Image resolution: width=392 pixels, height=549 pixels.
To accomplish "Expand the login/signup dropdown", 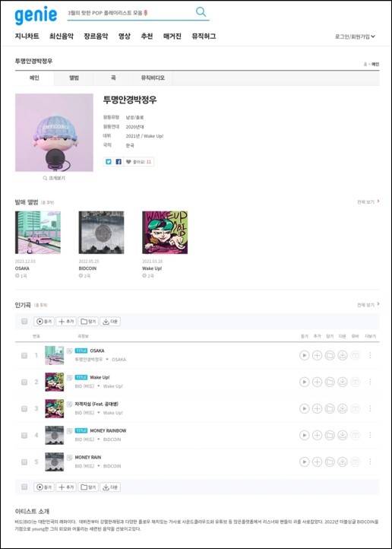I will pos(355,36).
